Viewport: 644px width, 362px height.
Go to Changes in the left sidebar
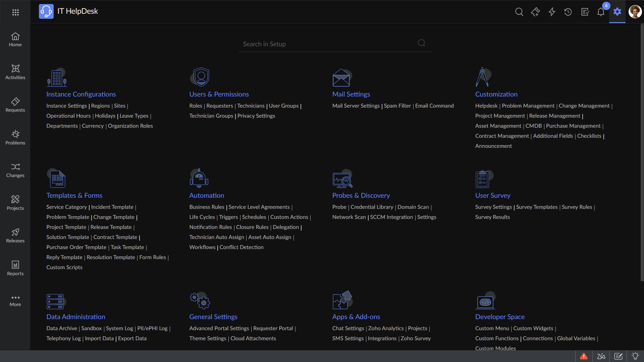(x=15, y=170)
